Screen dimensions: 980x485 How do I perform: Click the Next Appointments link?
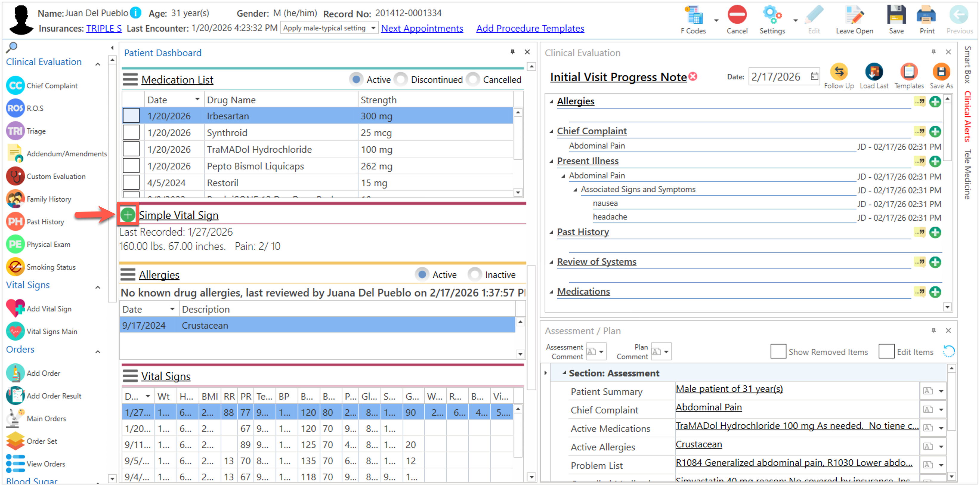coord(422,28)
